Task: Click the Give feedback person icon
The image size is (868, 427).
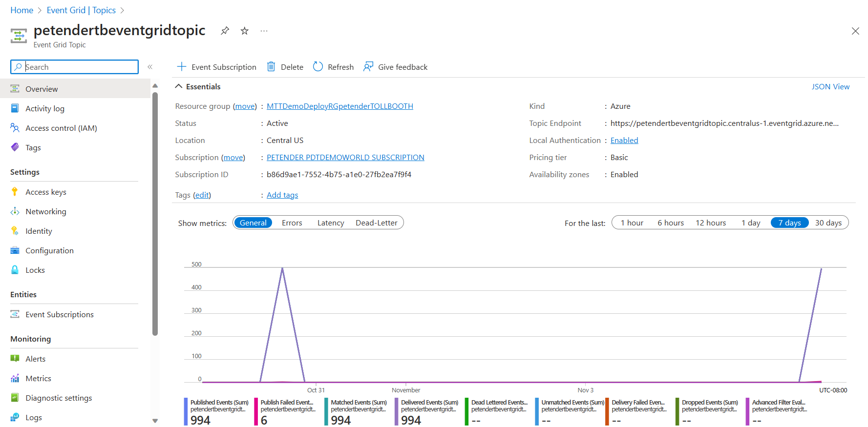Action: pos(368,66)
